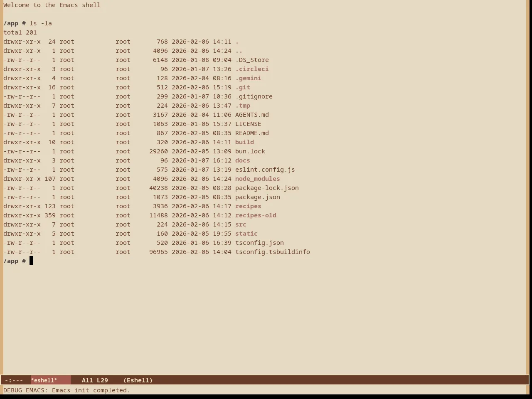
Task: Click the 29260 size of bun.lock
Action: 158,151
